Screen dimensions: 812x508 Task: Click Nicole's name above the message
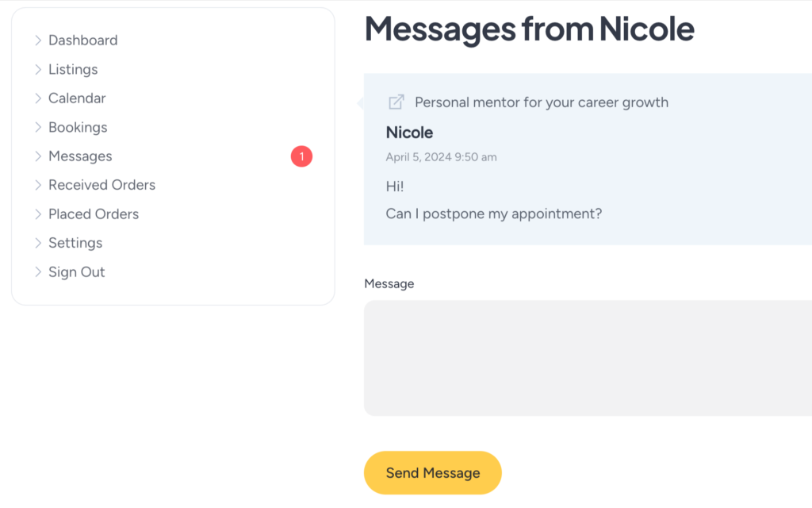coord(409,133)
